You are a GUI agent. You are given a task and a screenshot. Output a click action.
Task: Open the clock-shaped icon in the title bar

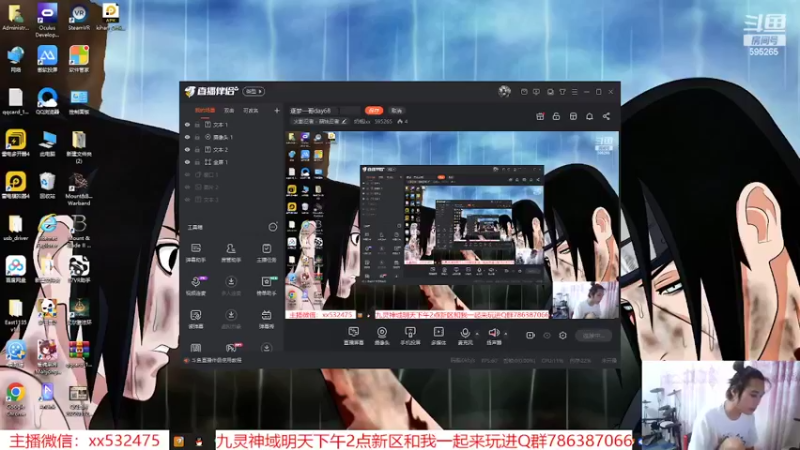[x=524, y=92]
